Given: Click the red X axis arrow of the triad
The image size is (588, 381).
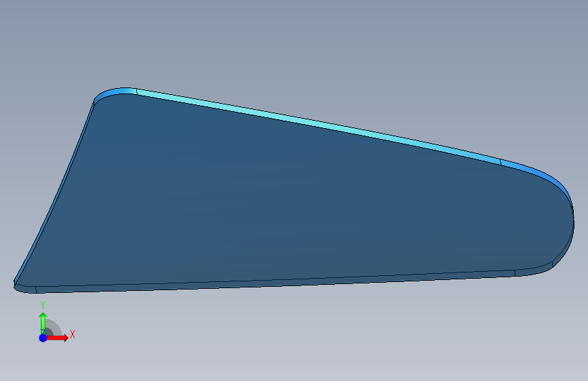Looking at the screenshot, I should [57, 338].
